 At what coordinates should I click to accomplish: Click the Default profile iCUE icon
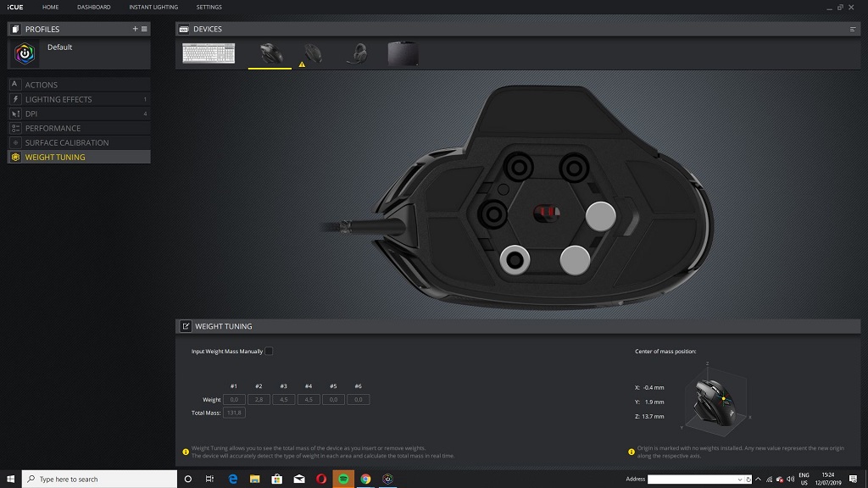click(x=25, y=53)
